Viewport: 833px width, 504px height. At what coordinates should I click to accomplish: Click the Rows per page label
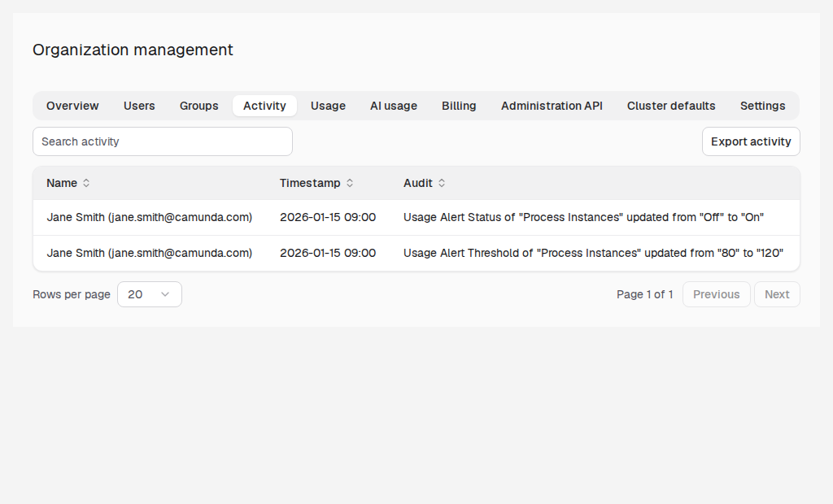[72, 294]
